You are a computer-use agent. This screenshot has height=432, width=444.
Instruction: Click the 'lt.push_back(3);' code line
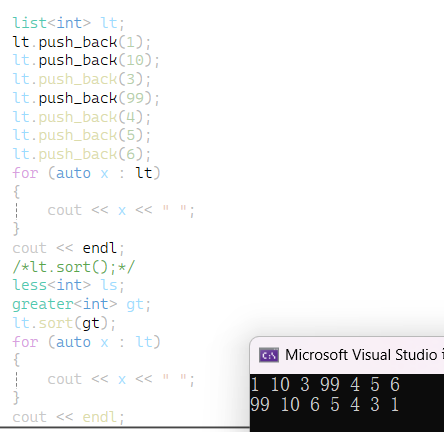pos(82,79)
